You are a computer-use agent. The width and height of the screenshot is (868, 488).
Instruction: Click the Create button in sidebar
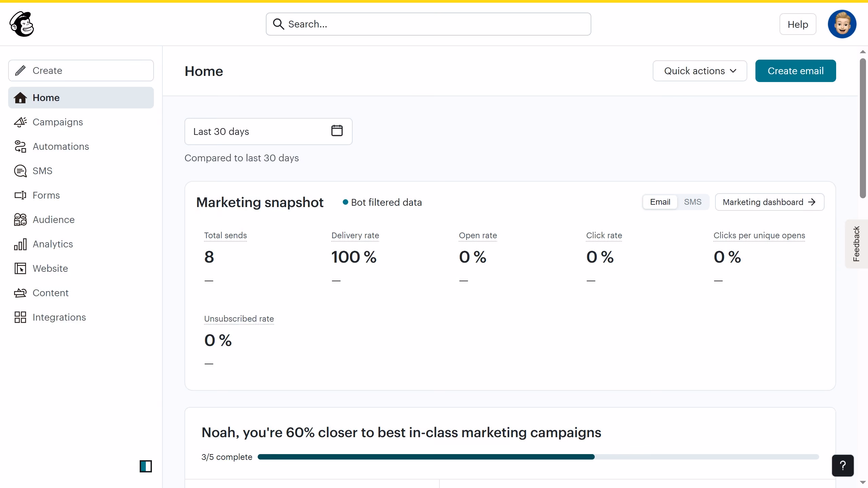click(x=81, y=70)
